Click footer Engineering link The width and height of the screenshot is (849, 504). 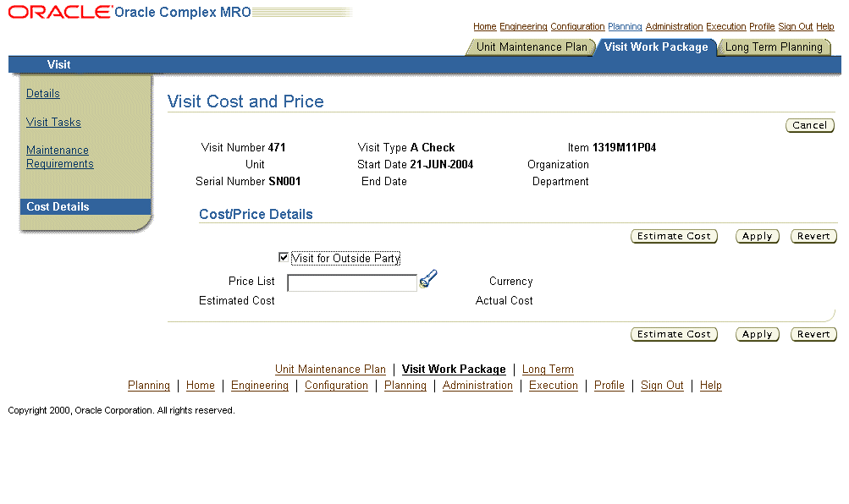[260, 386]
